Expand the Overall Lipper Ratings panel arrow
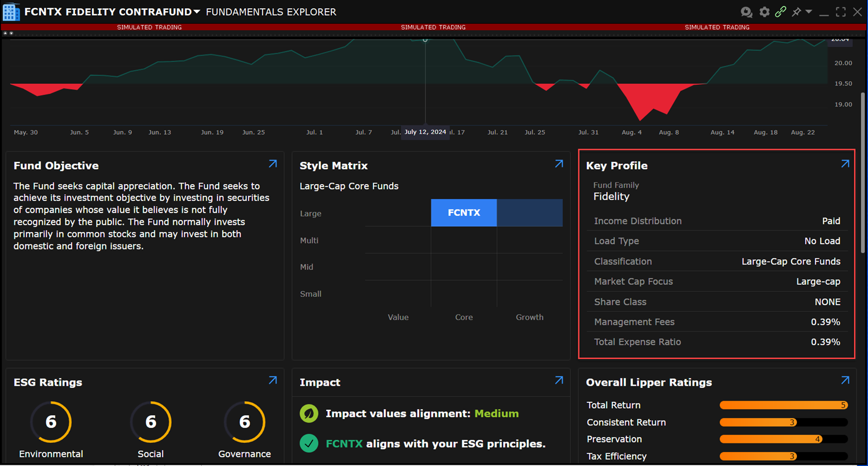 pos(845,380)
